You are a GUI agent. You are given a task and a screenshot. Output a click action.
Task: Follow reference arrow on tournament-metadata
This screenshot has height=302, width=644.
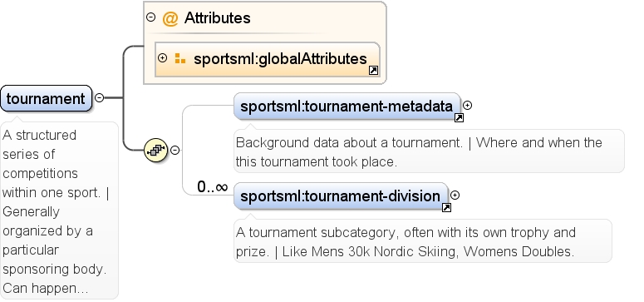[x=459, y=118]
